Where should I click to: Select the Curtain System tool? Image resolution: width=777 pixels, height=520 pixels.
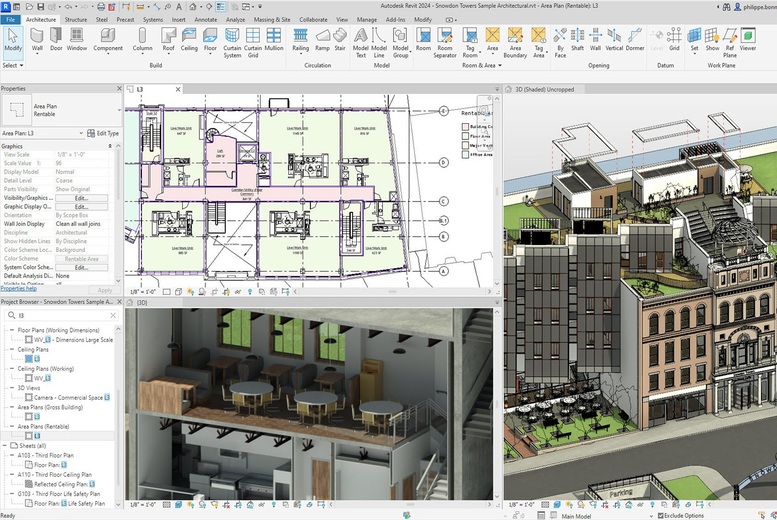tap(232, 43)
